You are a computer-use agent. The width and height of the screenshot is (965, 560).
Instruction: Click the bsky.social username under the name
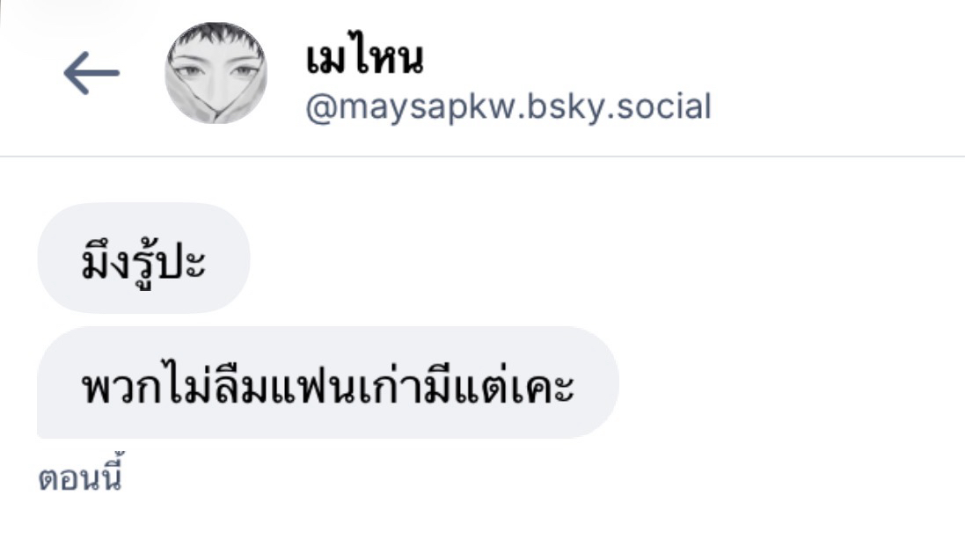point(508,106)
